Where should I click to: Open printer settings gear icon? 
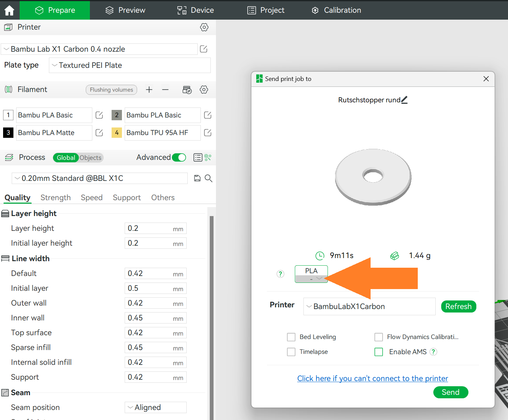pyautogui.click(x=204, y=27)
